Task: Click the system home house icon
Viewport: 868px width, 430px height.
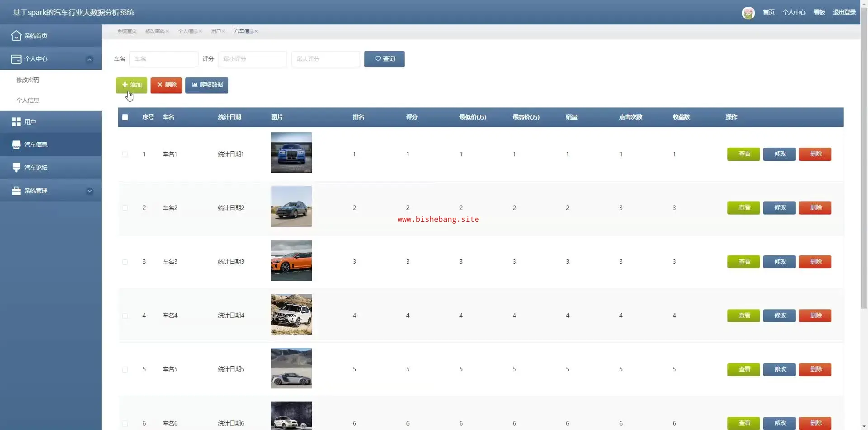Action: 16,36
